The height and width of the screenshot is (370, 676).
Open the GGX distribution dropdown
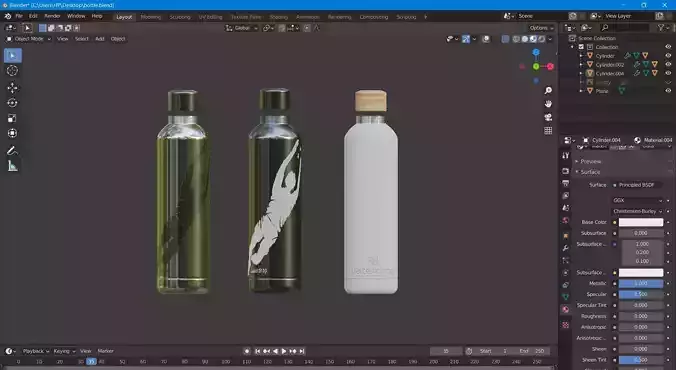click(x=638, y=200)
